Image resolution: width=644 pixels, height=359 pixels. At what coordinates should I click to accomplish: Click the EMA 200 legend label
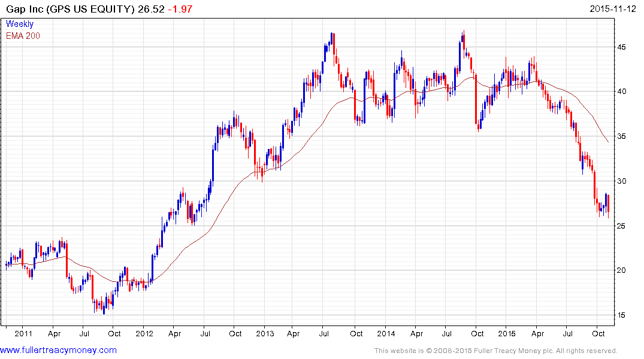(23, 36)
